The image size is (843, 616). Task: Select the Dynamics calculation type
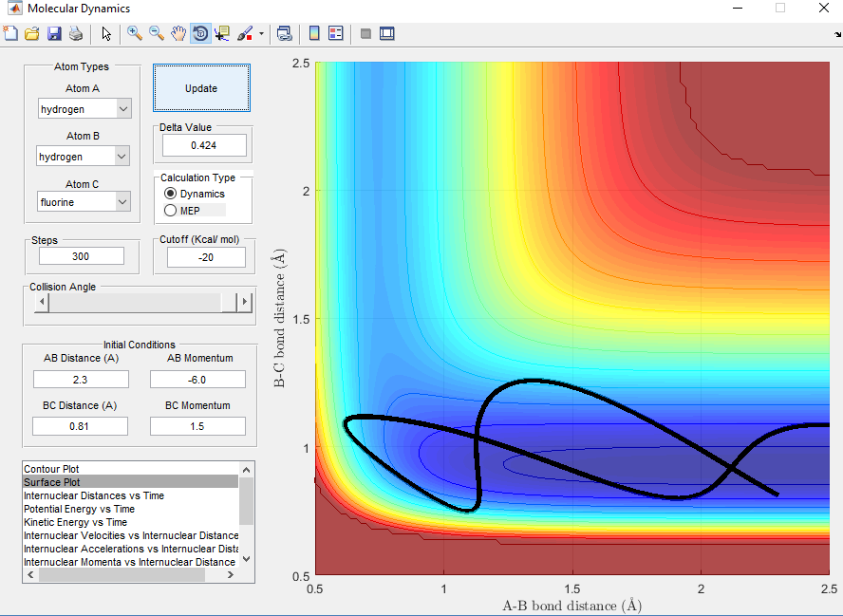point(171,194)
